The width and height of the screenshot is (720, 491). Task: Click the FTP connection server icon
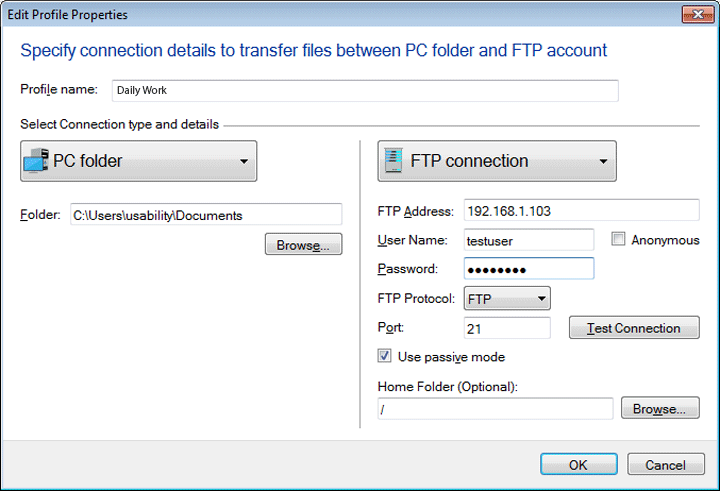[394, 160]
